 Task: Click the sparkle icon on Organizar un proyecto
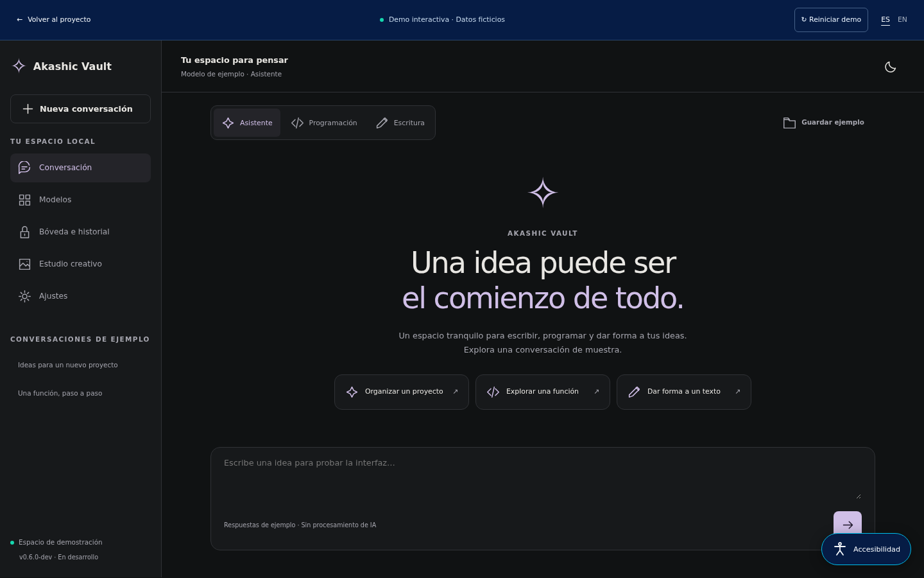352,392
